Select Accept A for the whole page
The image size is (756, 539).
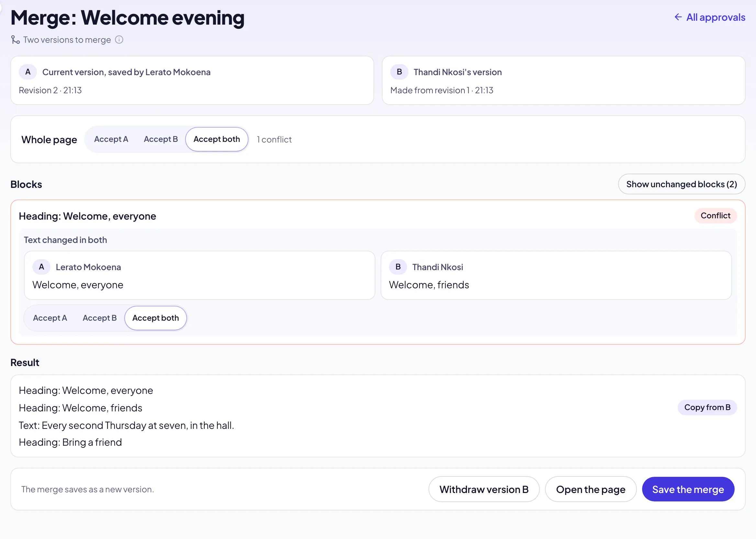(111, 139)
